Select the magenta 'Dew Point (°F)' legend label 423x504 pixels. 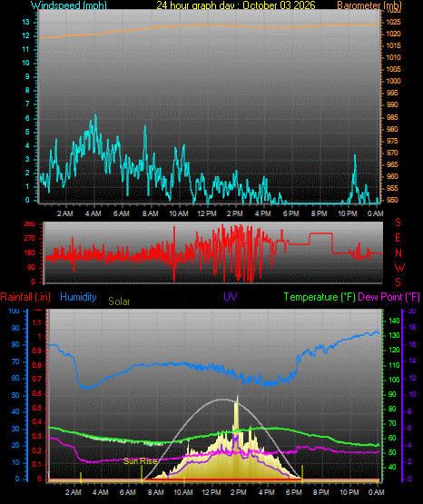pos(389,297)
